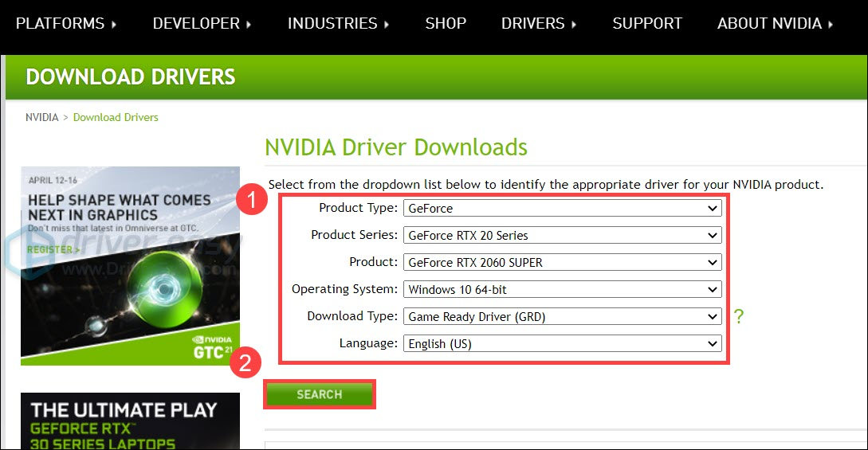868x450 pixels.
Task: Click the NVIDIA Driver Downloads heading
Action: 396,147
